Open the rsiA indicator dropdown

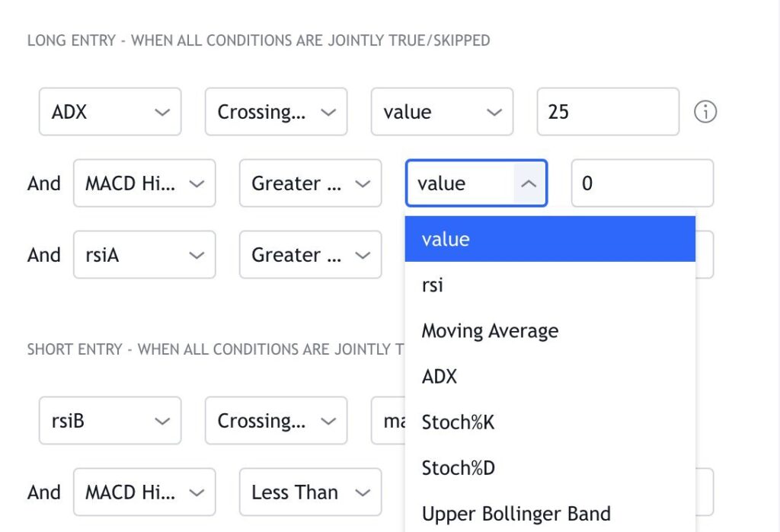(144, 255)
